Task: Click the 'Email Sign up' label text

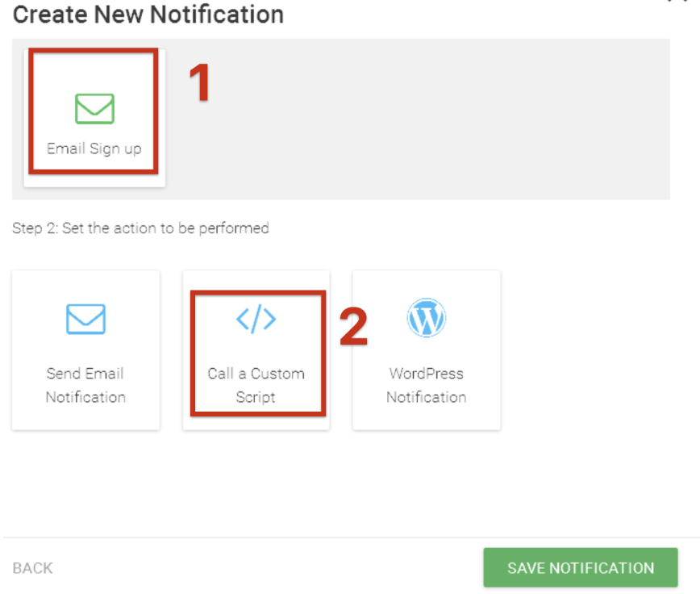Action: point(94,148)
